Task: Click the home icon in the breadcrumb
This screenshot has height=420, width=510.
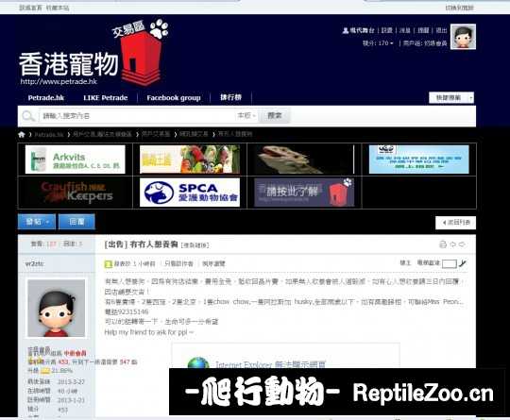Action: (x=22, y=134)
